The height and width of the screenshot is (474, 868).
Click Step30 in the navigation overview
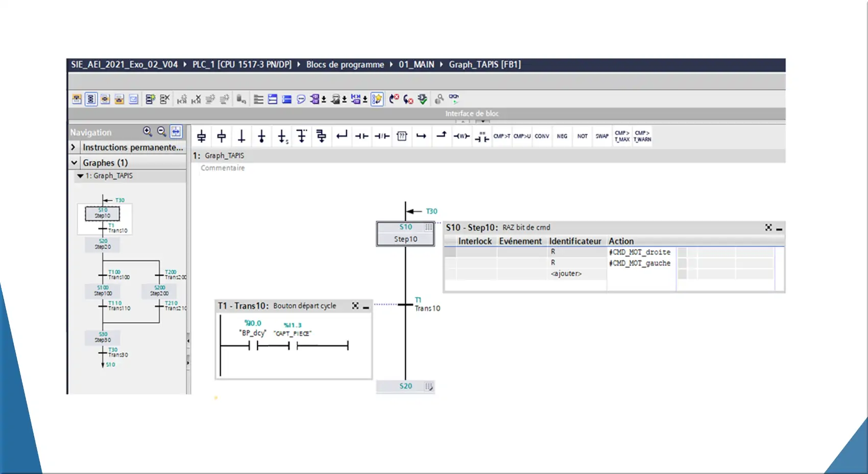[x=103, y=337]
